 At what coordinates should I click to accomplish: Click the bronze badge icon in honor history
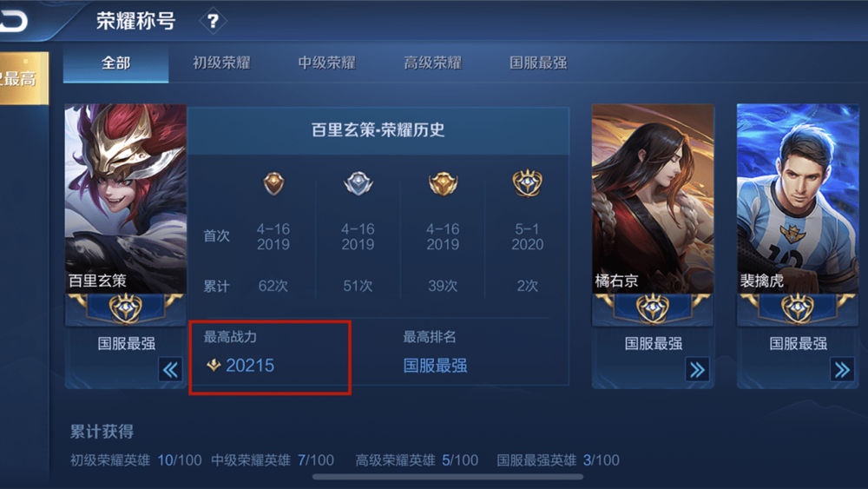point(273,183)
